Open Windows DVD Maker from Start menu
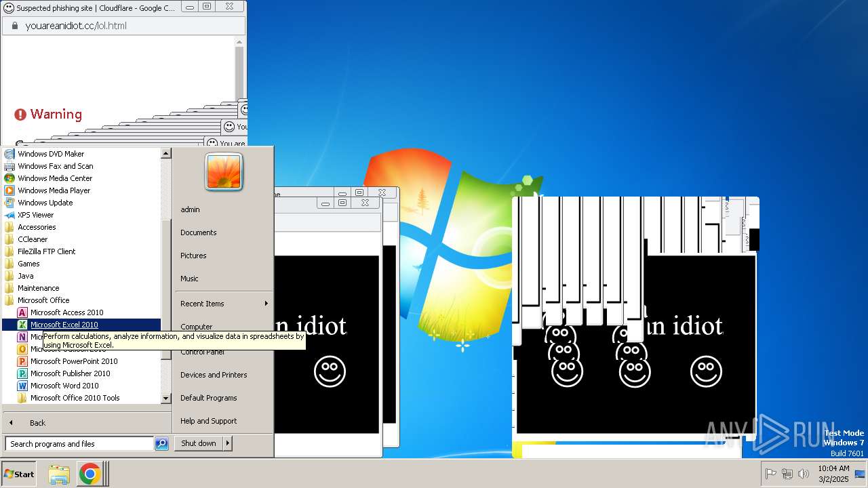Viewport: 868px width, 488px height. [x=51, y=154]
